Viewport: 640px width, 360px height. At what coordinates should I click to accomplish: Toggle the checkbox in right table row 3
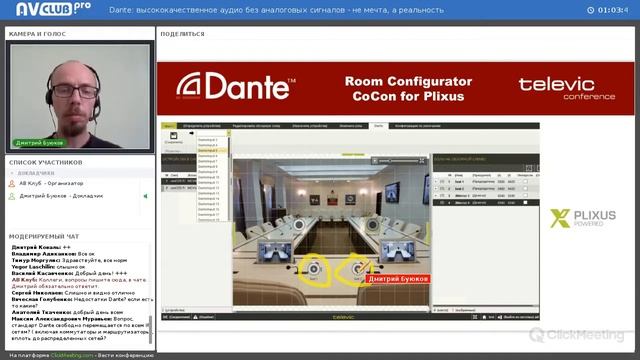(525, 196)
